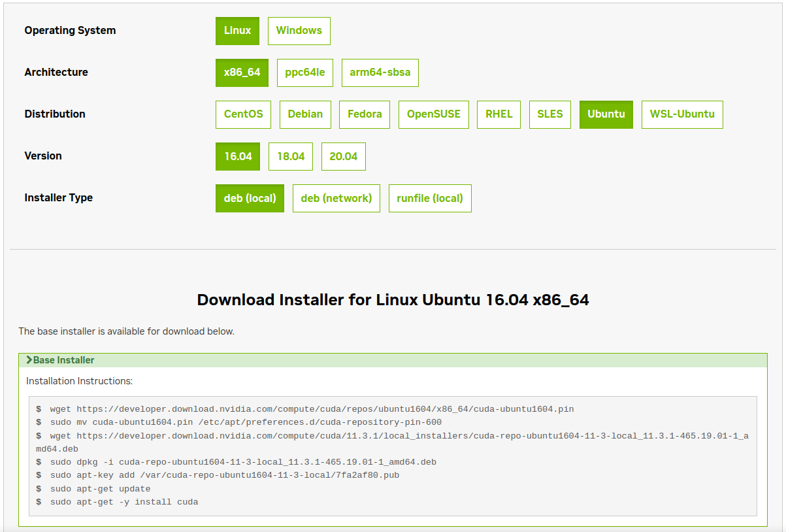Image resolution: width=786 pixels, height=532 pixels.
Task: Select the Windows operating system button
Action: [x=299, y=31]
